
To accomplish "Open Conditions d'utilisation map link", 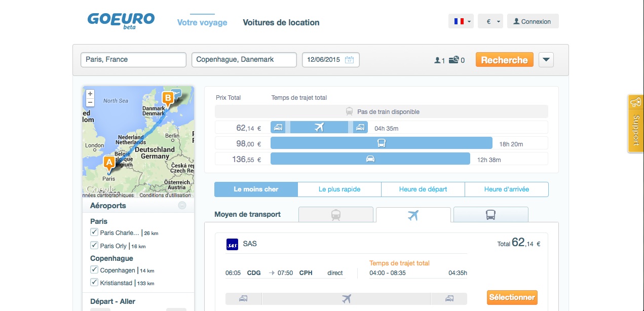I will click(x=166, y=195).
